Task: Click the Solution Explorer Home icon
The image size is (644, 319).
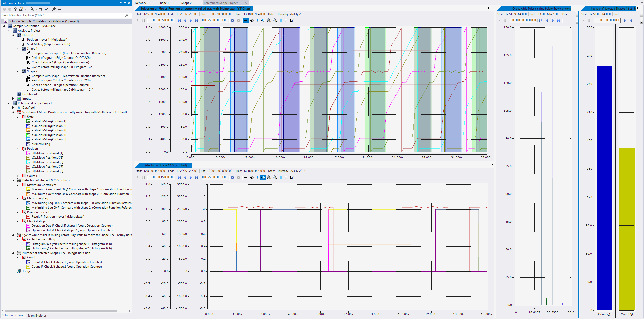Action: coord(15,9)
